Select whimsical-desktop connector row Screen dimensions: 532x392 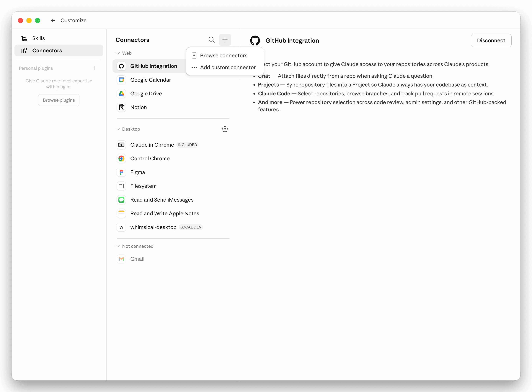click(173, 227)
